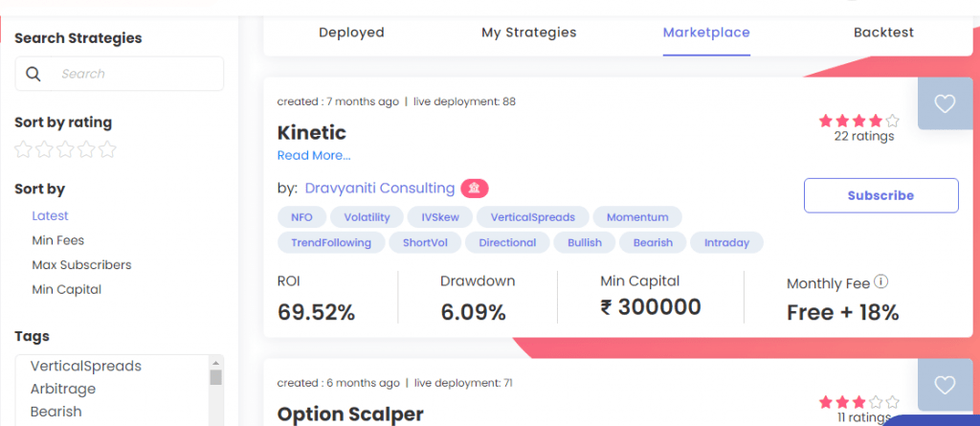This screenshot has height=426, width=980.
Task: Click the ShortVol tag chip
Action: 425,243
